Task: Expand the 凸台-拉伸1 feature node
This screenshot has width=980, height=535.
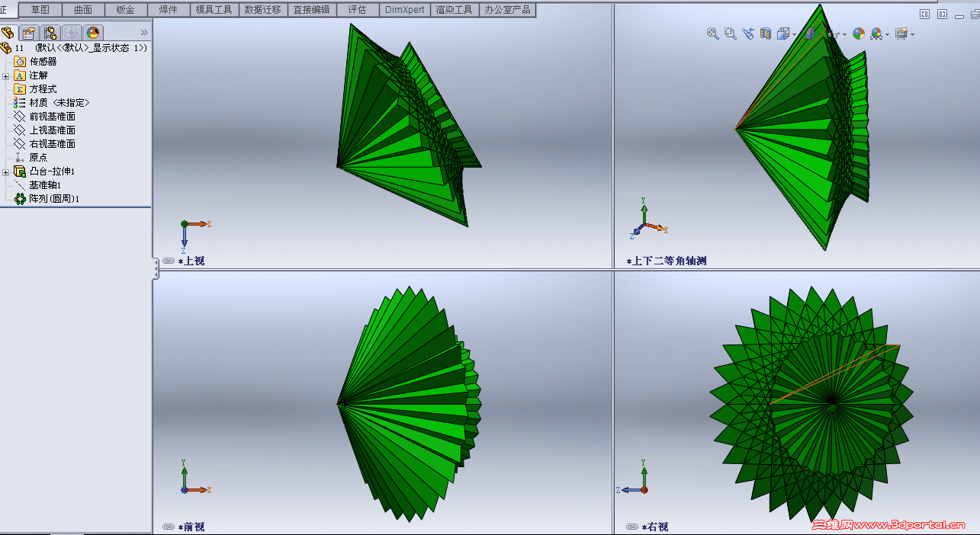Action: tap(5, 171)
